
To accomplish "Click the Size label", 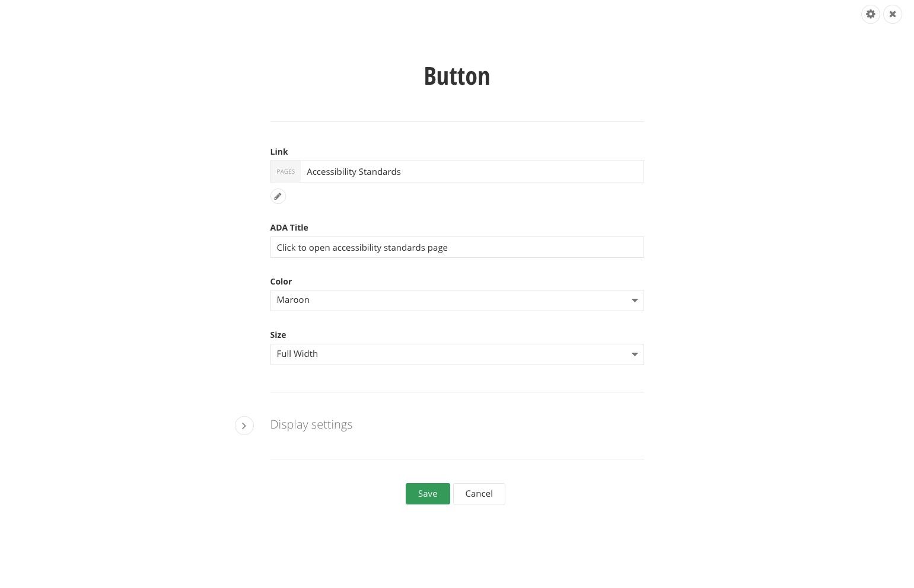I will tap(278, 335).
